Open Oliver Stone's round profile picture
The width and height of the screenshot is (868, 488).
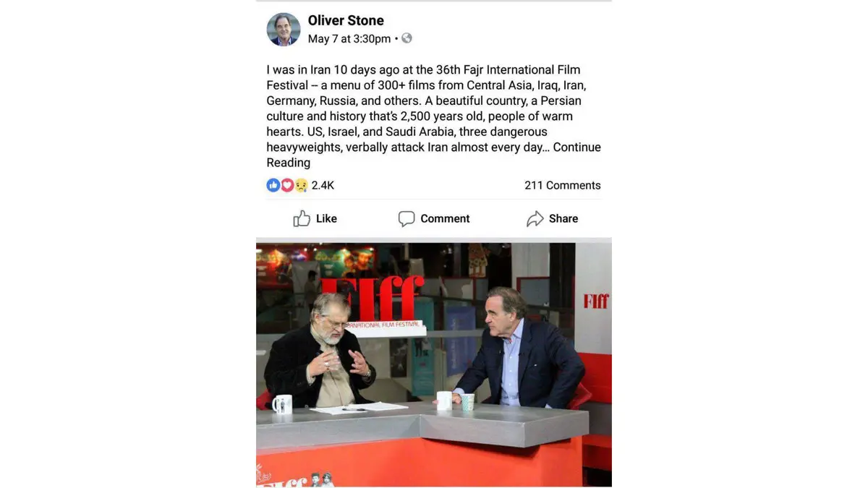pyautogui.click(x=284, y=30)
